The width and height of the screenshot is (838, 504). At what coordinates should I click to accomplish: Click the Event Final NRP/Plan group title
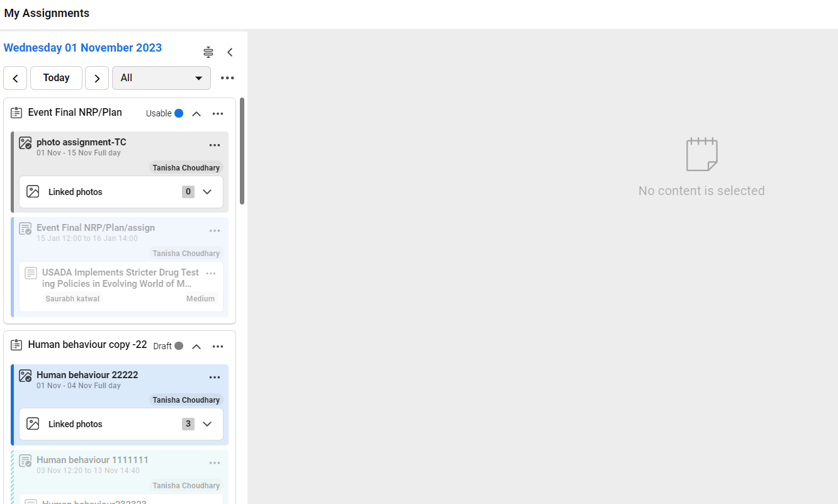75,112
